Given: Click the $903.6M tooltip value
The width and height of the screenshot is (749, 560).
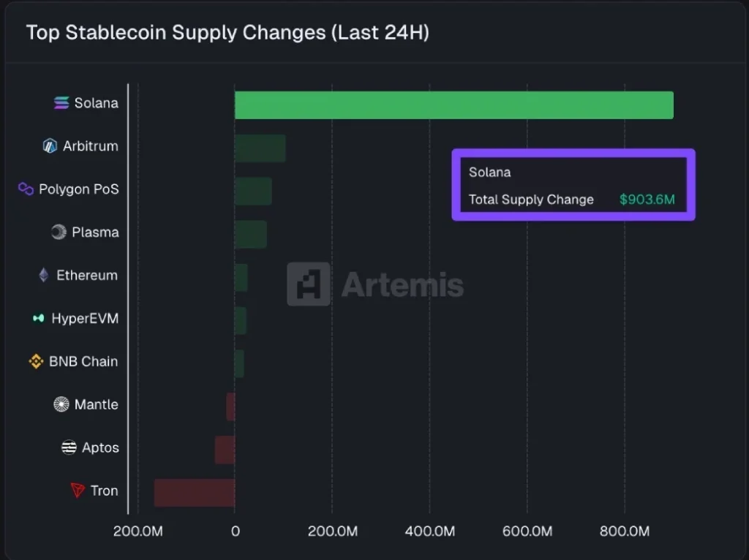Looking at the screenshot, I should click(x=647, y=200).
